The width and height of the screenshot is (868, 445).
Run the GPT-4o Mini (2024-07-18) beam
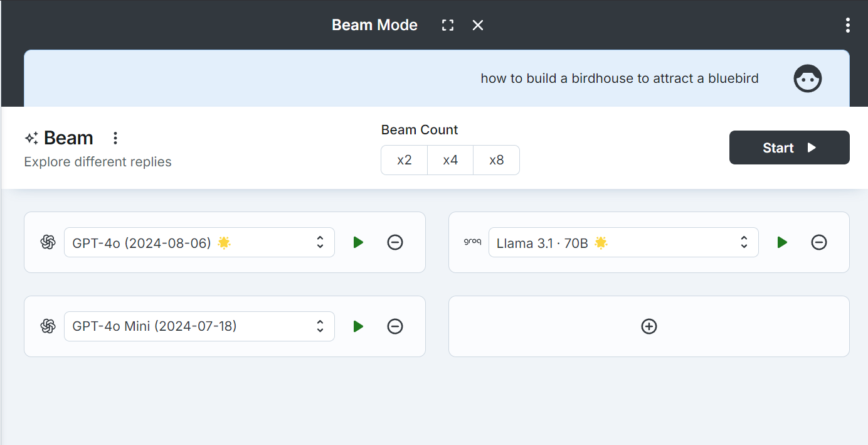(358, 326)
